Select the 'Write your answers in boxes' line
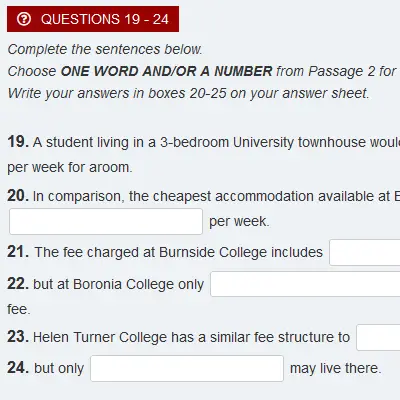400x400 pixels. click(x=188, y=93)
